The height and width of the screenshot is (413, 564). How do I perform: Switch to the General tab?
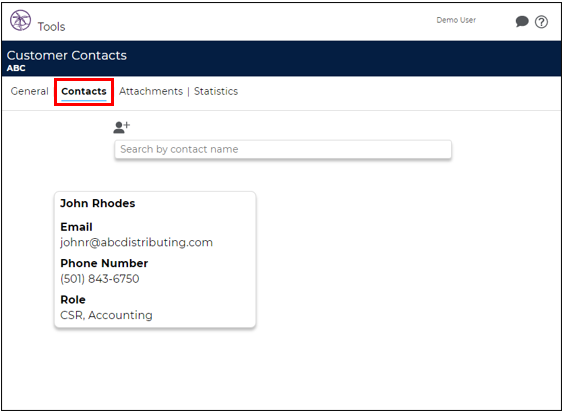click(x=29, y=91)
